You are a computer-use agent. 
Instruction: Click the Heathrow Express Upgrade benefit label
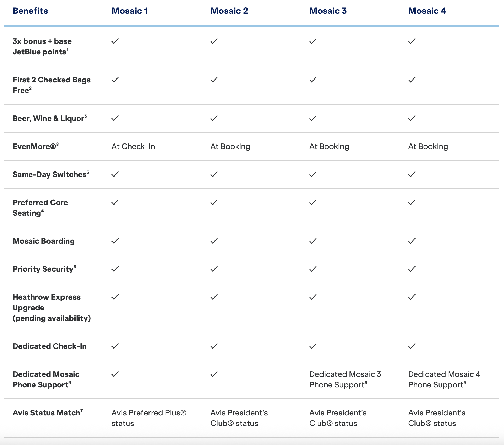tap(52, 308)
